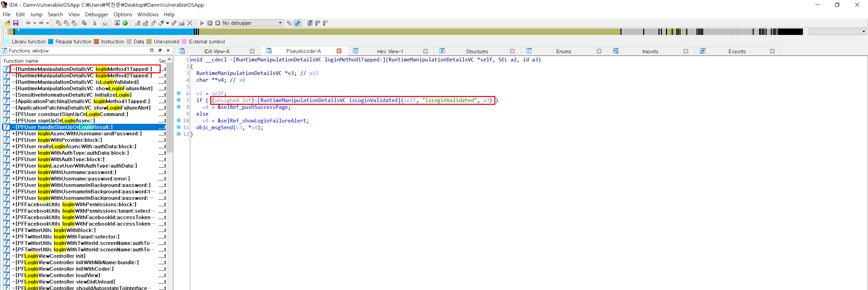Switch to the Enums tab

click(x=564, y=51)
